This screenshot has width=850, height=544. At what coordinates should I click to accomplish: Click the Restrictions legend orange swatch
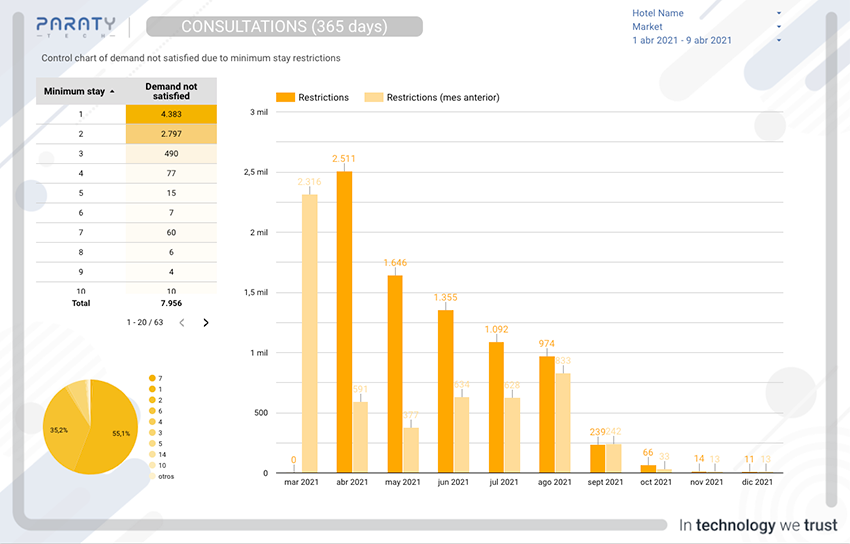click(285, 98)
